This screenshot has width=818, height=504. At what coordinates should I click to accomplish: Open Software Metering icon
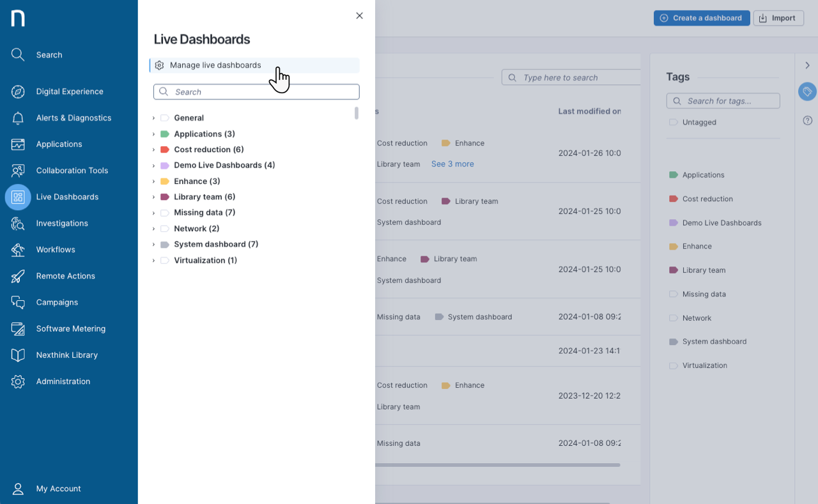click(x=18, y=329)
